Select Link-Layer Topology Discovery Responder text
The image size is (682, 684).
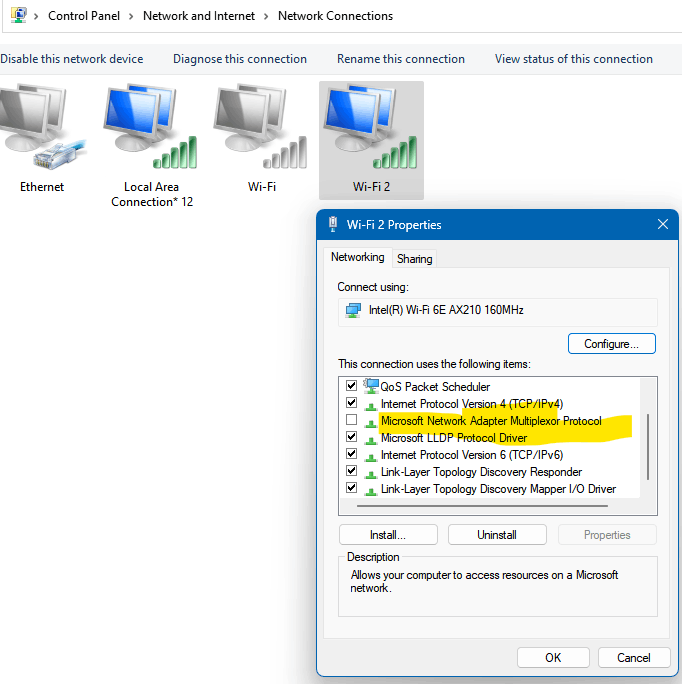481,472
